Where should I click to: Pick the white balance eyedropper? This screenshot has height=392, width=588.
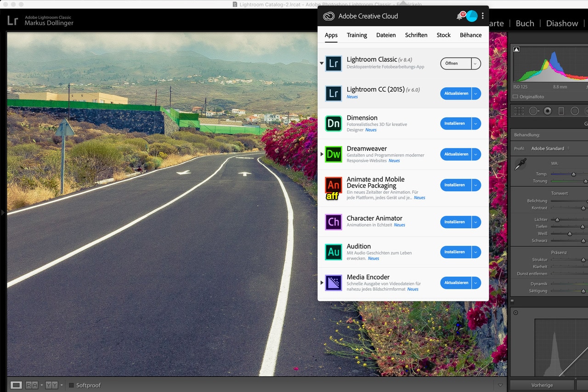point(520,165)
